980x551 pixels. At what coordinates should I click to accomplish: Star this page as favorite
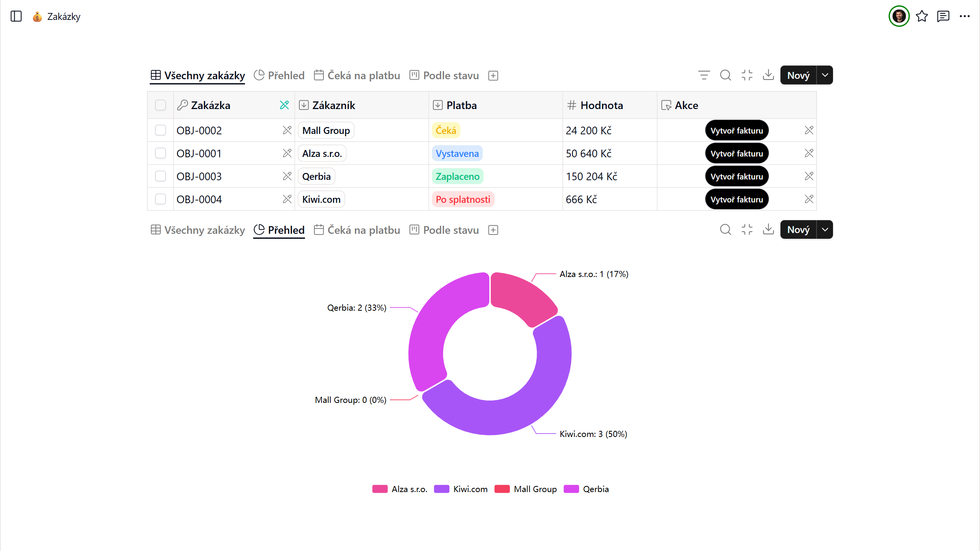tap(922, 16)
